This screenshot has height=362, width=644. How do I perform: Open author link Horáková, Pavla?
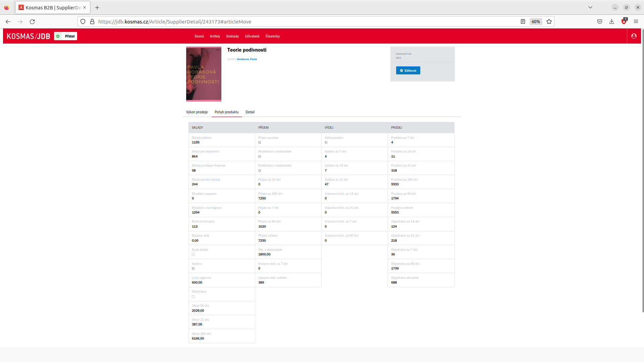coord(247,59)
